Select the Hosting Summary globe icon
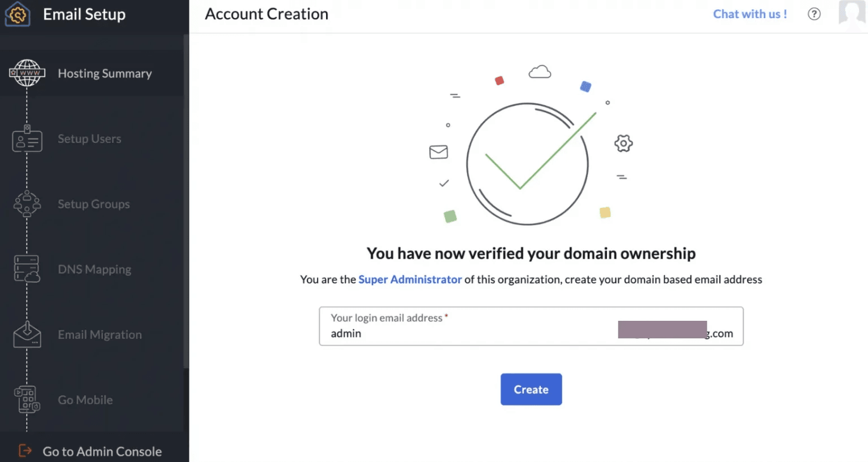Viewport: 868px width, 462px height. (27, 73)
